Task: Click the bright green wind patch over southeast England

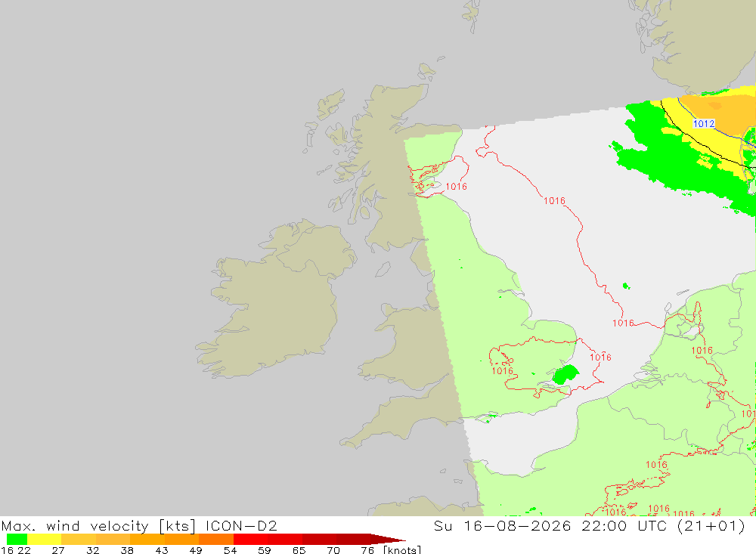Action: tap(565, 375)
